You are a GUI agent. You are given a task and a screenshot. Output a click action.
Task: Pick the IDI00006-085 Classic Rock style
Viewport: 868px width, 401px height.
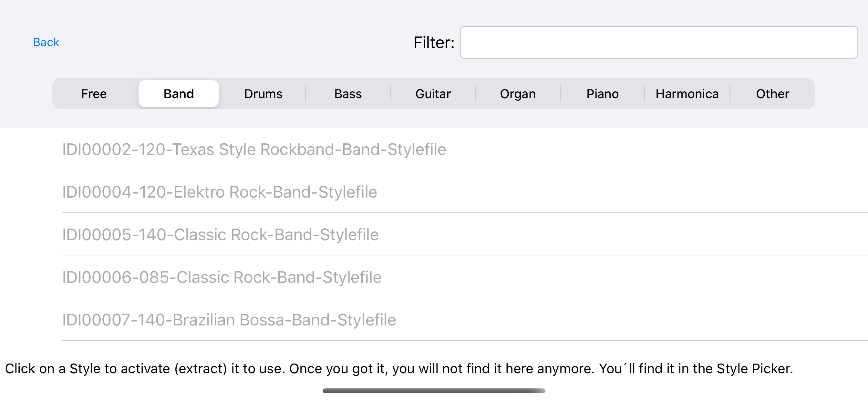tap(222, 277)
